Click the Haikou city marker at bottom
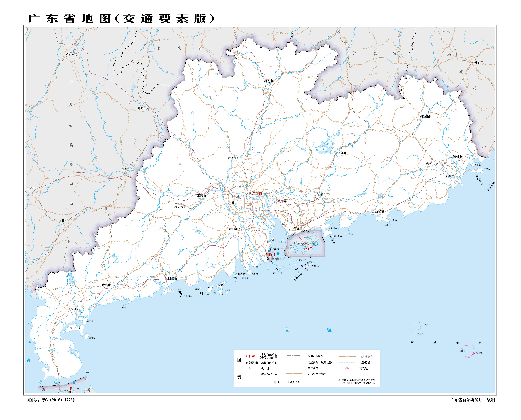521x420 pixels. coord(70,392)
